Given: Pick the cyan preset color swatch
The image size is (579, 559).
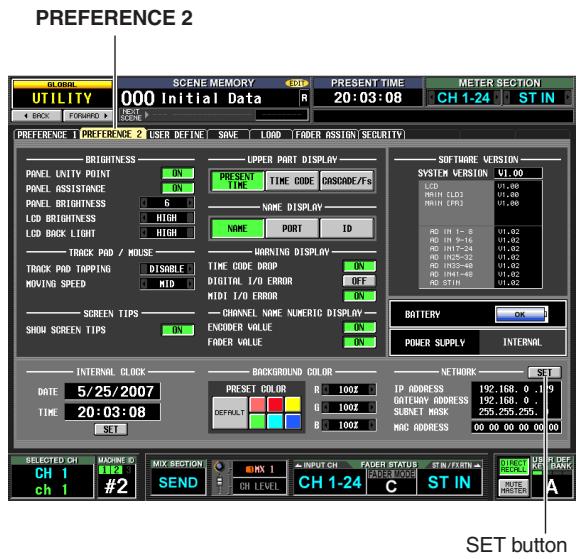Looking at the screenshot, I should (x=275, y=421).
